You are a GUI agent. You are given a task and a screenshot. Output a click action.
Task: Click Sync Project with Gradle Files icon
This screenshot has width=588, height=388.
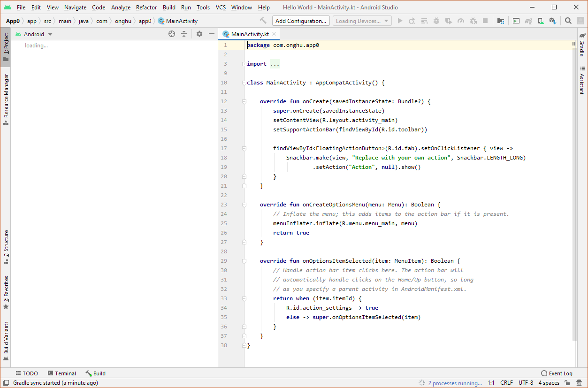click(x=528, y=21)
